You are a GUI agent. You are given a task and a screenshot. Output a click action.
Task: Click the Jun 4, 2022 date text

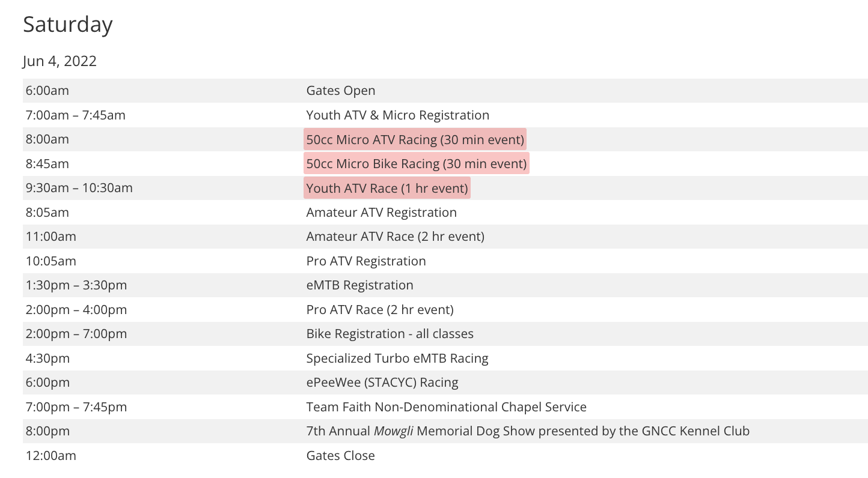60,61
